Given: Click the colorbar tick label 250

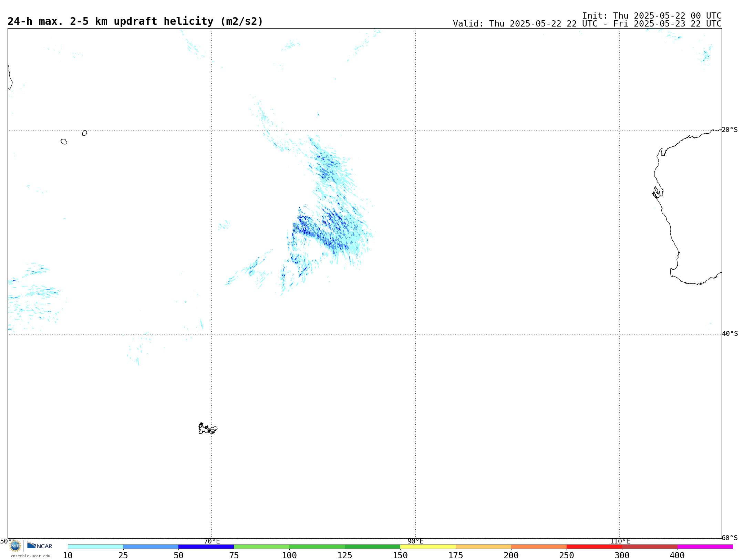Looking at the screenshot, I should pyautogui.click(x=567, y=556).
